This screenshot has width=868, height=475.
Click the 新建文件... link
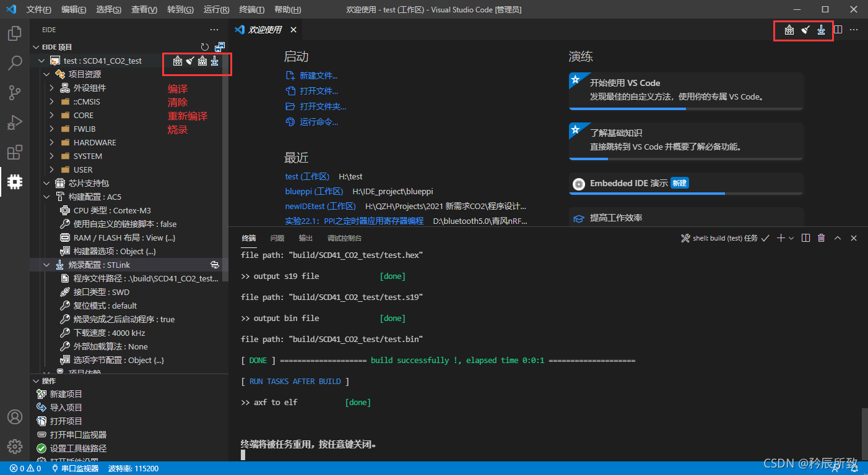pos(318,75)
